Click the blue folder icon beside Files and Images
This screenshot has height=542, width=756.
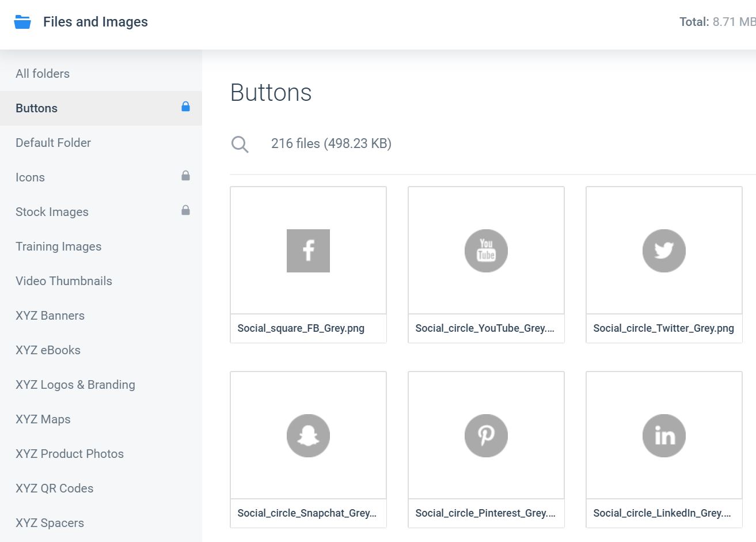point(22,22)
